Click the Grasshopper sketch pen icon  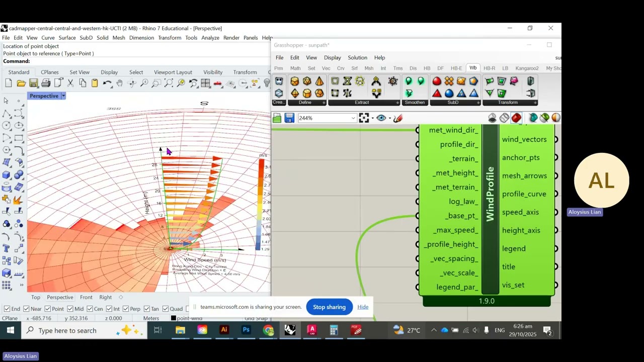pos(398,118)
